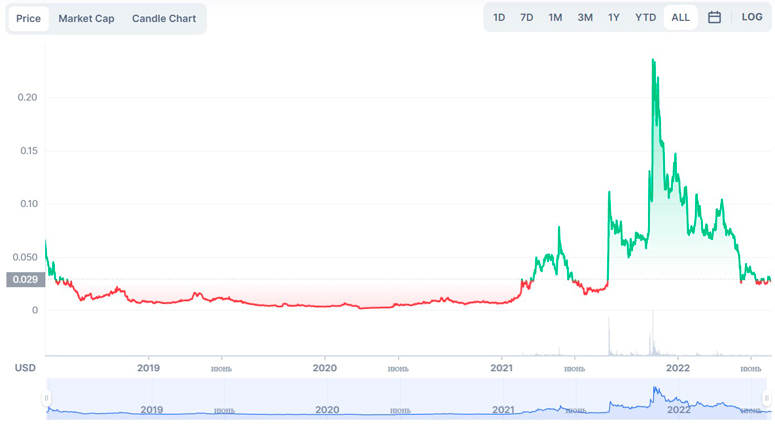Screen dimensions: 775x424
Task: Select the 7D time range
Action: click(x=527, y=18)
